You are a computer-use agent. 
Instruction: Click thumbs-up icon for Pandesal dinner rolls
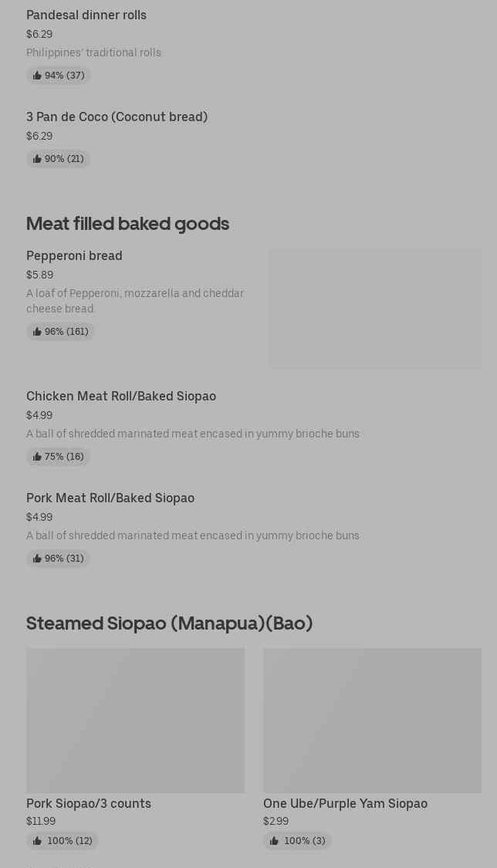point(37,76)
